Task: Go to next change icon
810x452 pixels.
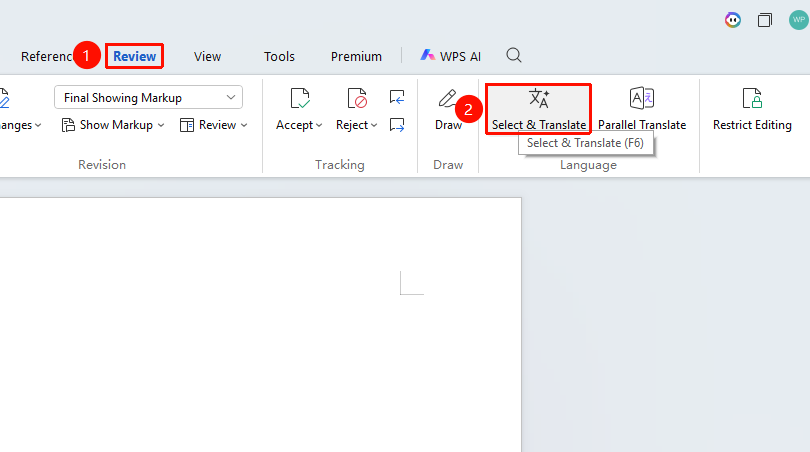Action: (x=397, y=125)
